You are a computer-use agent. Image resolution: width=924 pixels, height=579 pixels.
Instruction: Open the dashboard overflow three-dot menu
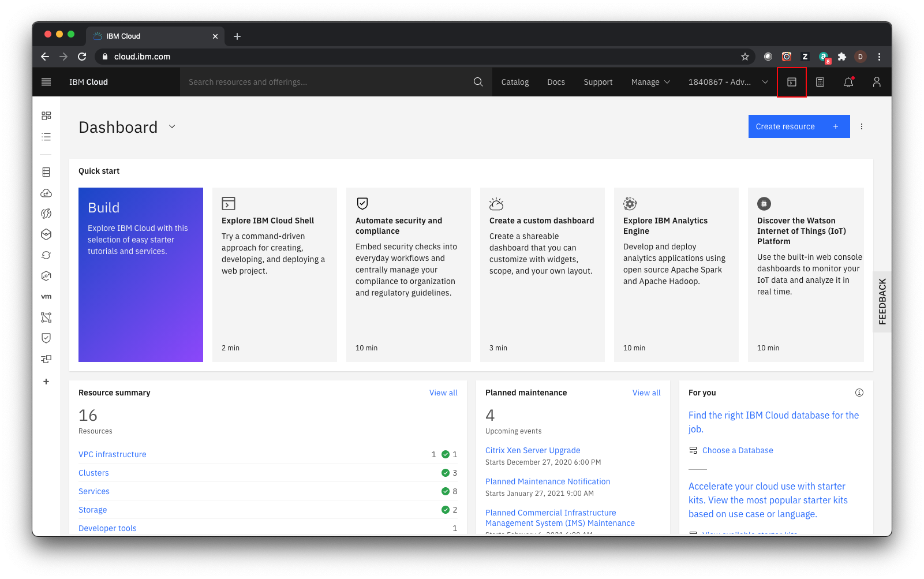tap(862, 126)
